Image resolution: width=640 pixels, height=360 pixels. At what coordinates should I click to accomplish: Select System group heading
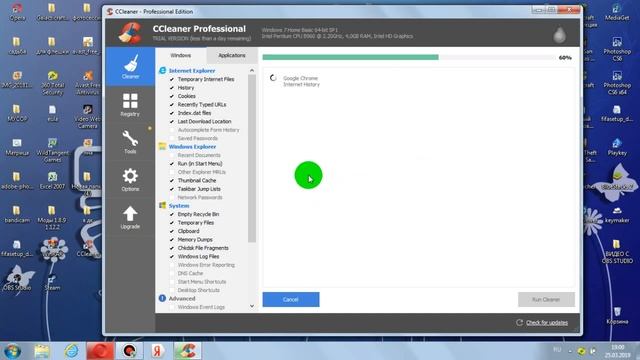click(179, 206)
